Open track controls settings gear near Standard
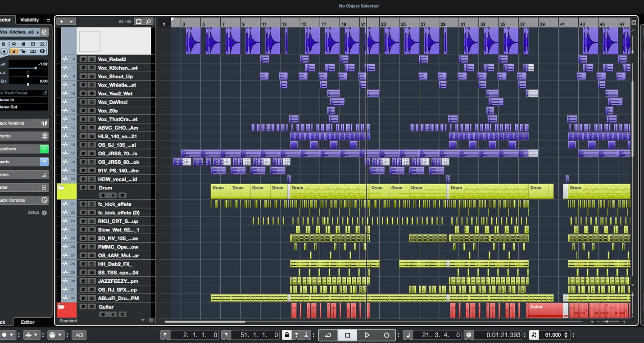644x343 pixels. point(151,320)
